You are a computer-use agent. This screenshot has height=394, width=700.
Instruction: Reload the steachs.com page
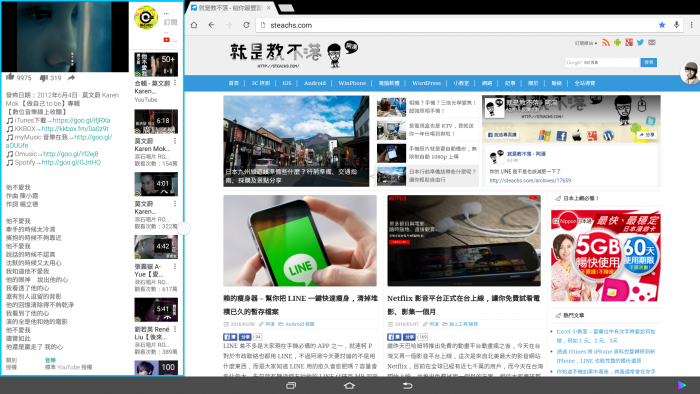coord(246,25)
